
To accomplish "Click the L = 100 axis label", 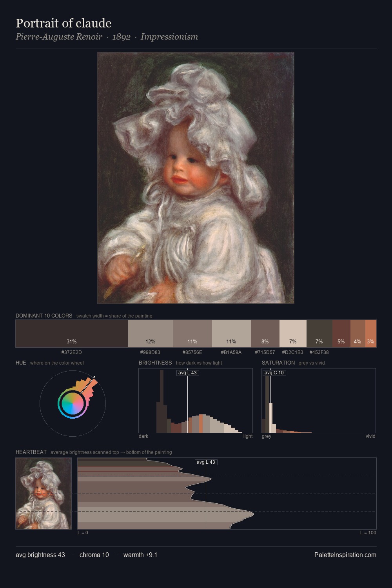I will (368, 533).
